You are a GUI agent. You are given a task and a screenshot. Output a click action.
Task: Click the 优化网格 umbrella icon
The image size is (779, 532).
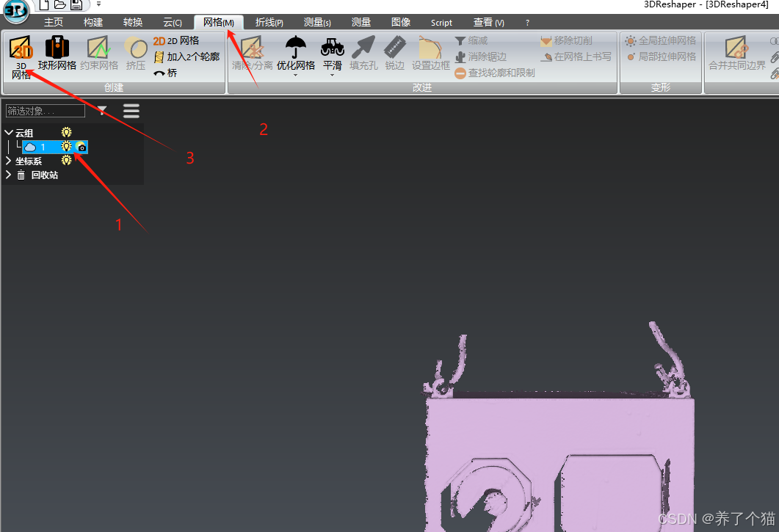click(x=296, y=48)
